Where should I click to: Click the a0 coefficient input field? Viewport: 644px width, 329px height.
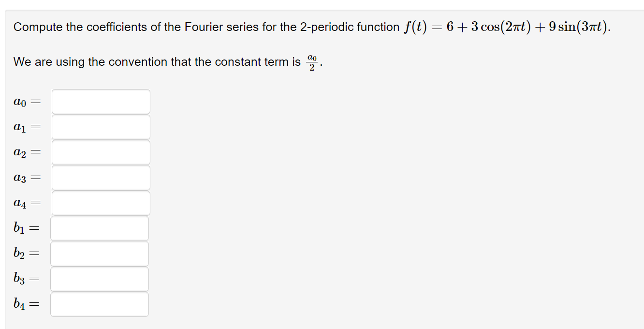(x=101, y=101)
